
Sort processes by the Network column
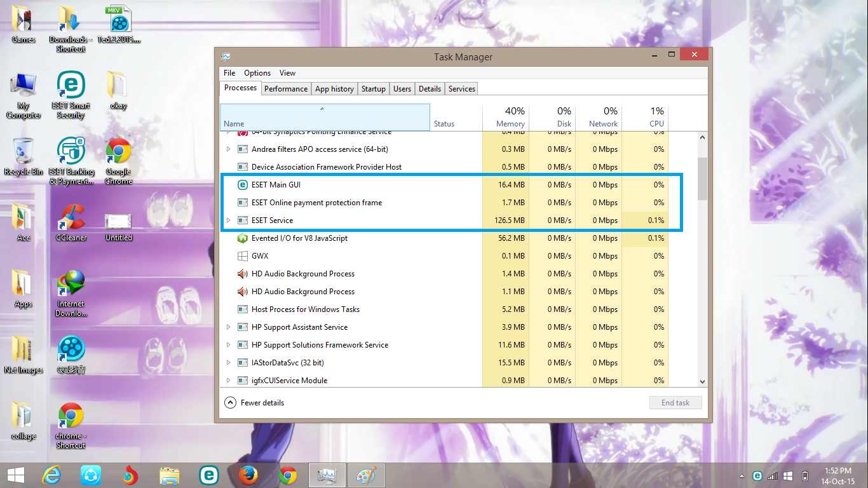599,118
